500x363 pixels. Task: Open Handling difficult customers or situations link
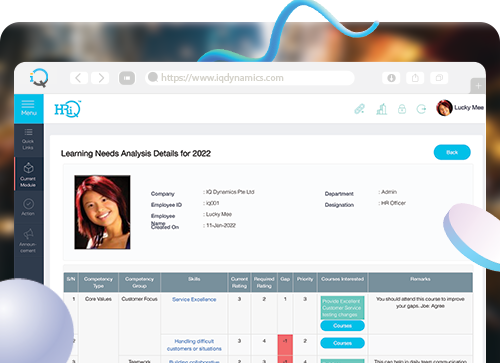pyautogui.click(x=194, y=345)
